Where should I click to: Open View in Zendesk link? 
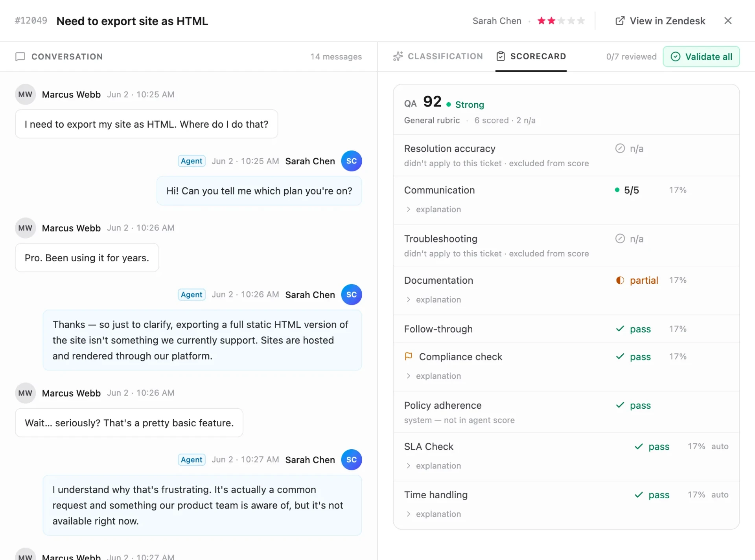pyautogui.click(x=660, y=21)
